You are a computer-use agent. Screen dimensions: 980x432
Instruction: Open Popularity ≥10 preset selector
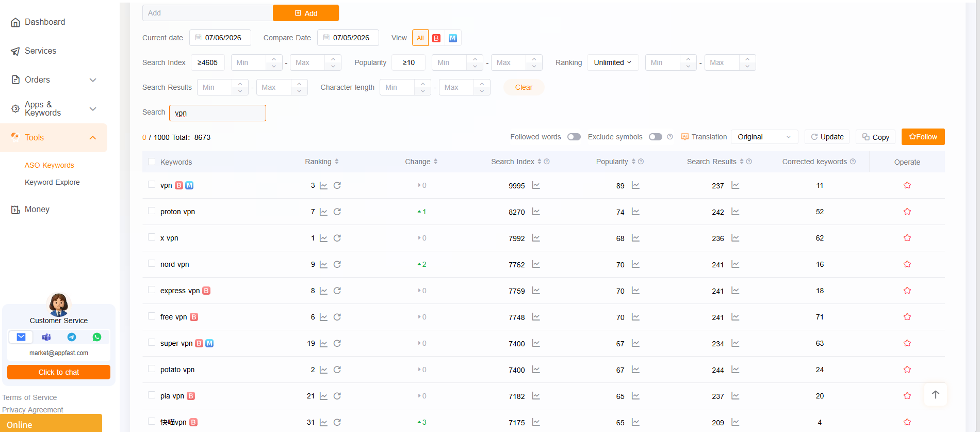tap(409, 62)
